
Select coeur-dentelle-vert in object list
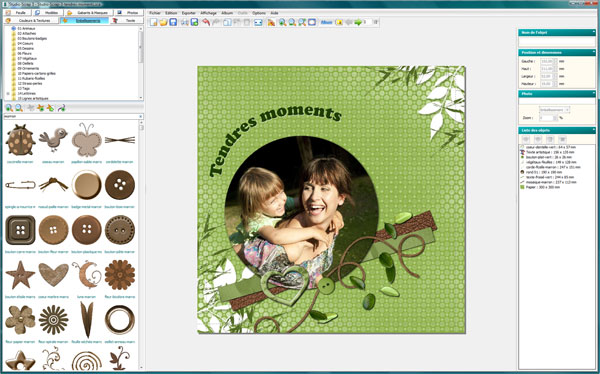point(550,147)
